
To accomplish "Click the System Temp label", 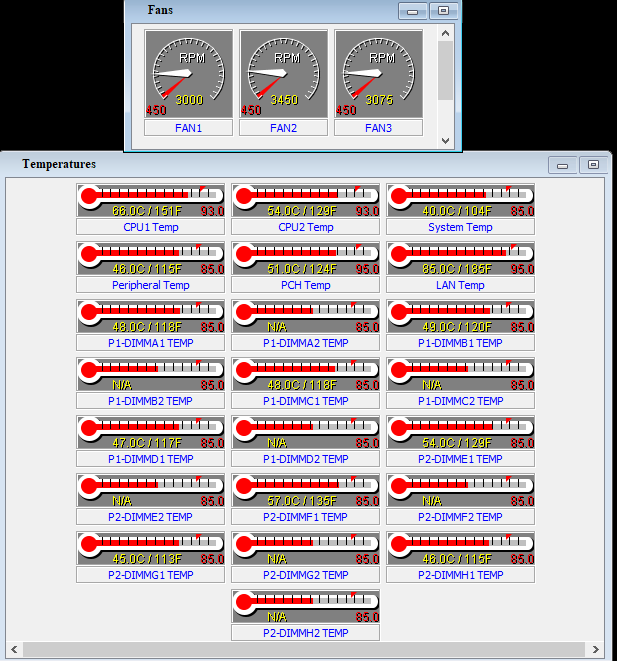I will click(460, 227).
